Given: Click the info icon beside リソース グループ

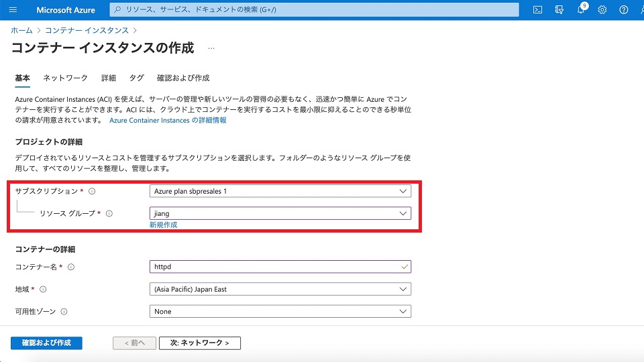Looking at the screenshot, I should [x=109, y=214].
